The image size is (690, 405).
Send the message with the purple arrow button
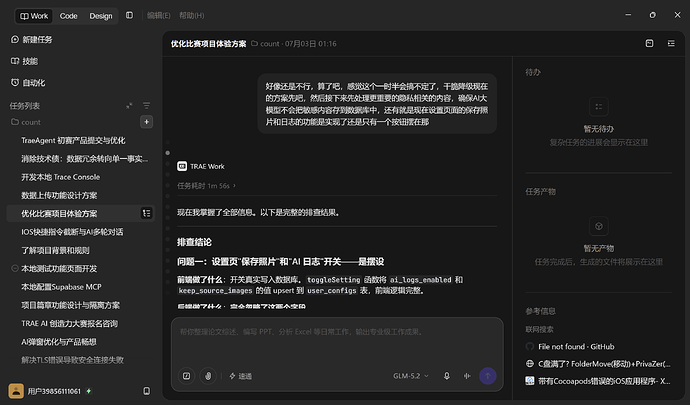(488, 376)
